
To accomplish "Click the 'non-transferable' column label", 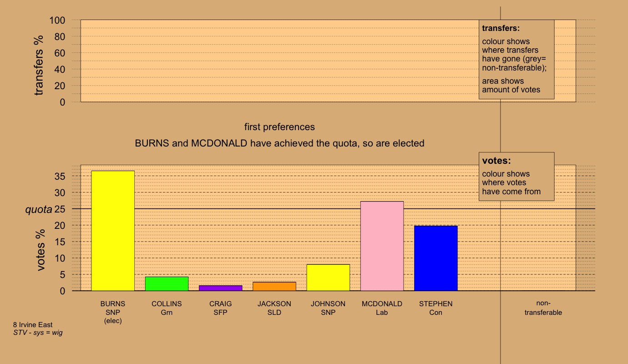I will 543,308.
